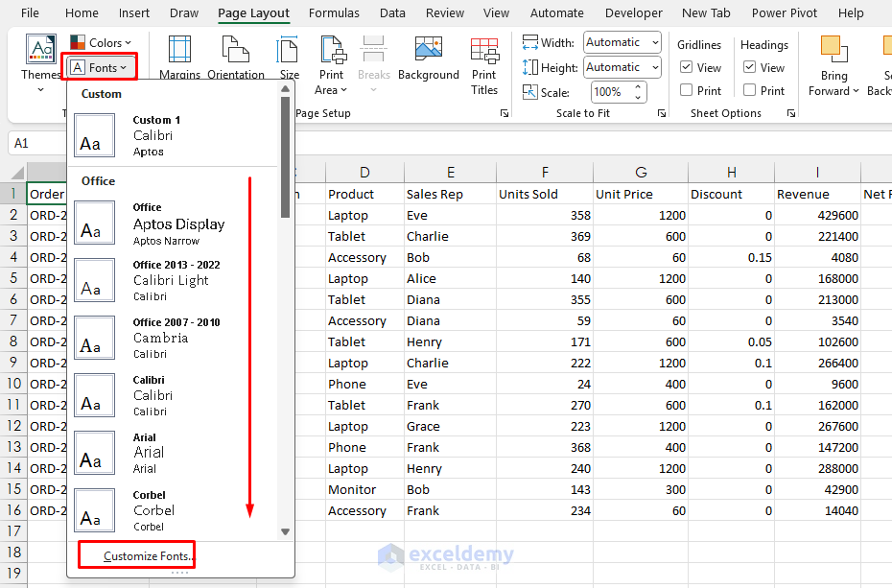
Task: Switch to the Formulas tab
Action: (x=334, y=12)
